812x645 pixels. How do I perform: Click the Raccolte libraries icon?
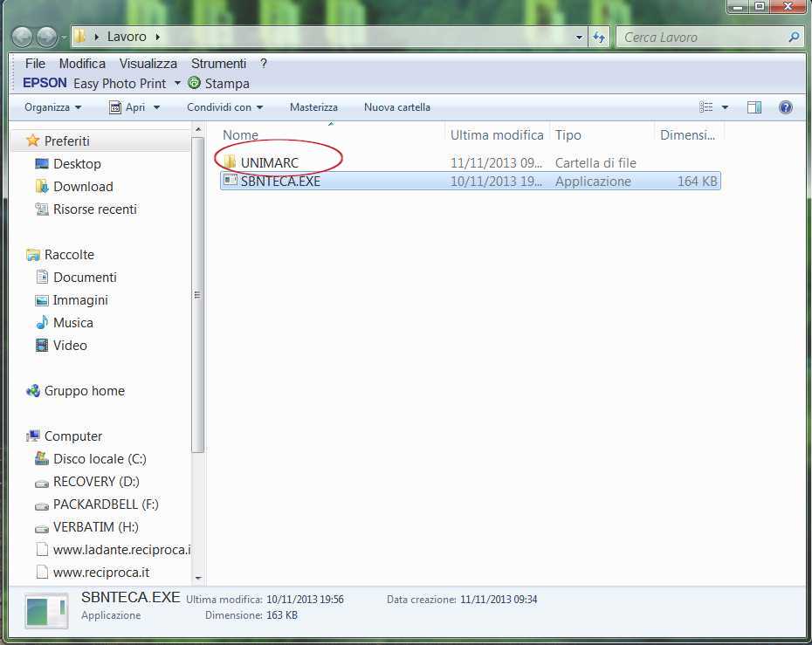(x=32, y=254)
